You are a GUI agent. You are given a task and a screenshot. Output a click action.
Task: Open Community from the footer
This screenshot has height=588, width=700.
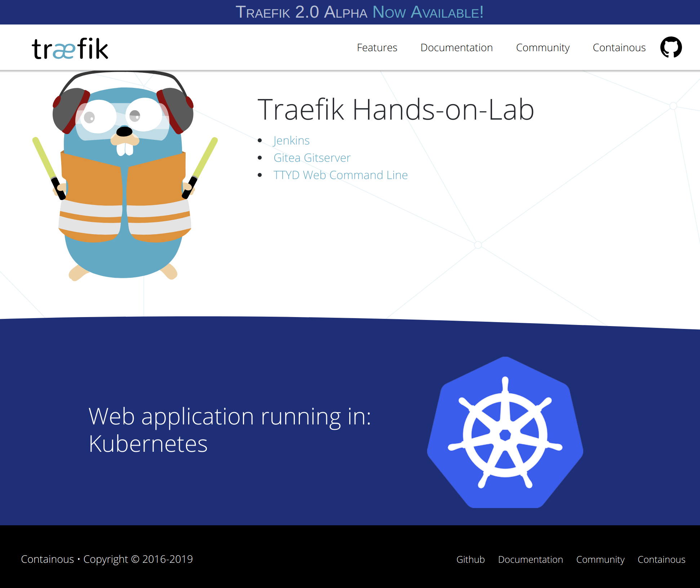click(601, 560)
